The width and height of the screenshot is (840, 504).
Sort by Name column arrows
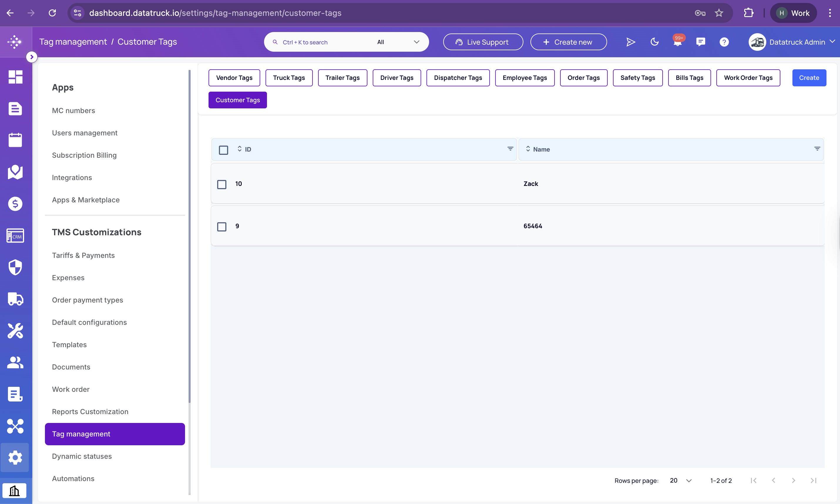[x=527, y=149]
